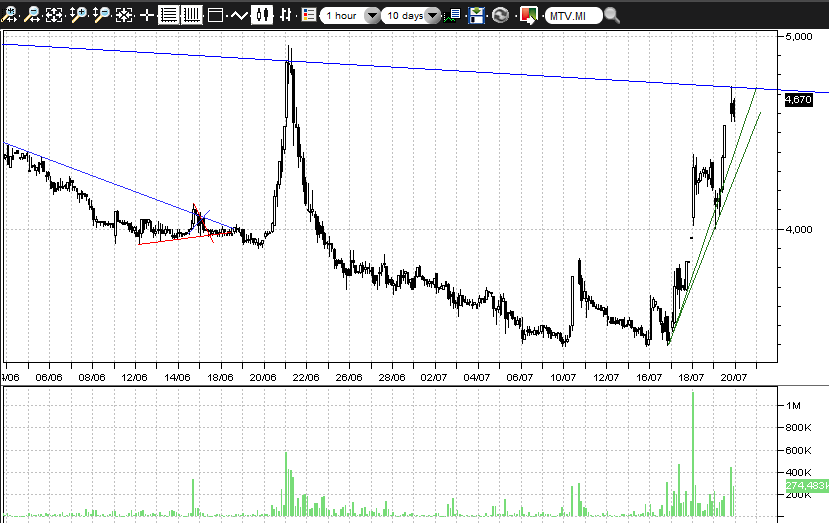
Task: Click the 4,670 current price label
Action: [798, 100]
